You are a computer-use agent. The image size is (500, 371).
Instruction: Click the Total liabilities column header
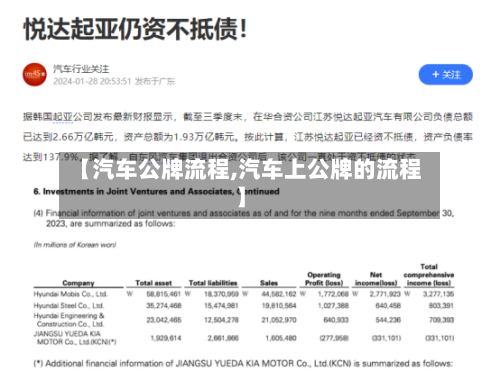(213, 283)
